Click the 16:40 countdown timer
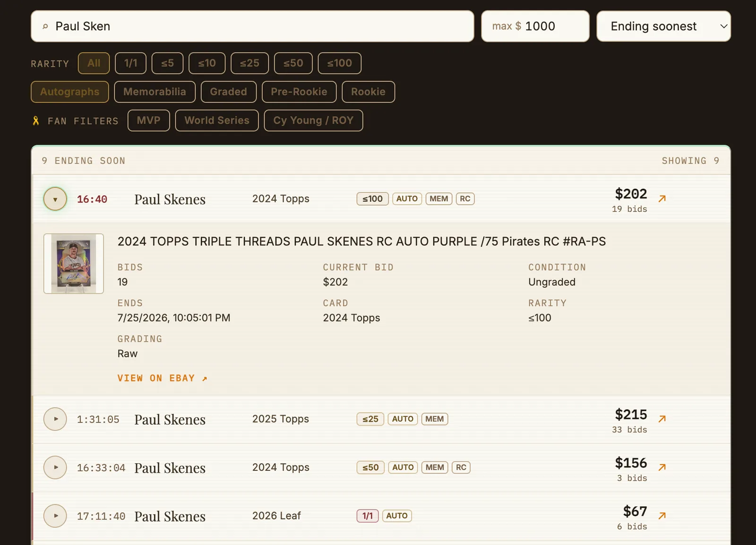Image resolution: width=756 pixels, height=545 pixels. click(x=92, y=199)
